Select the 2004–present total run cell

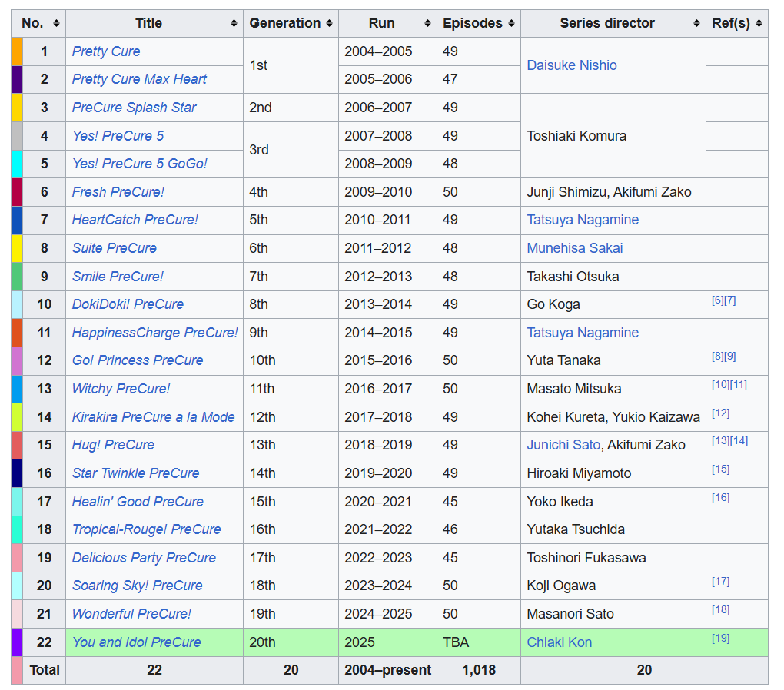click(x=387, y=671)
